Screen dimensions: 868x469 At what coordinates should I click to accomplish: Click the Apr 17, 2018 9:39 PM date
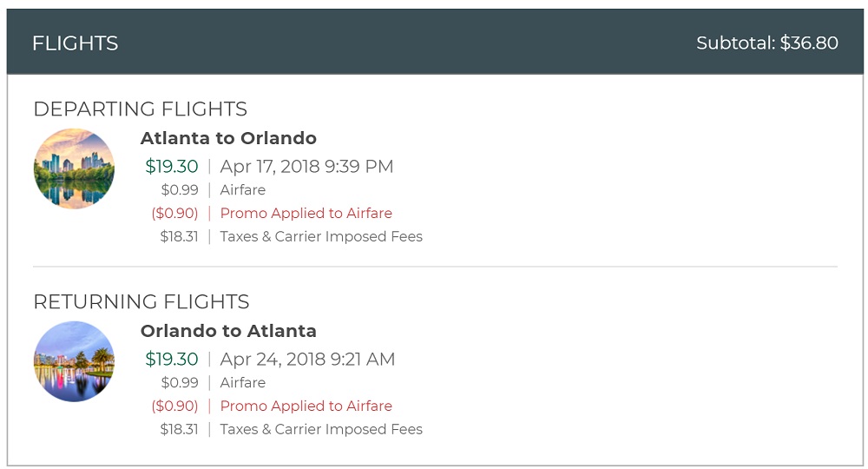pos(306,166)
